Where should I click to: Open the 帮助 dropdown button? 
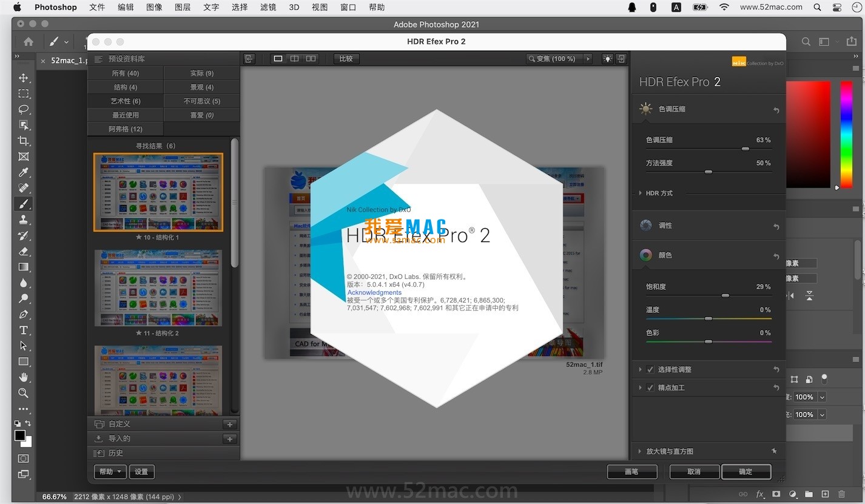pyautogui.click(x=110, y=472)
